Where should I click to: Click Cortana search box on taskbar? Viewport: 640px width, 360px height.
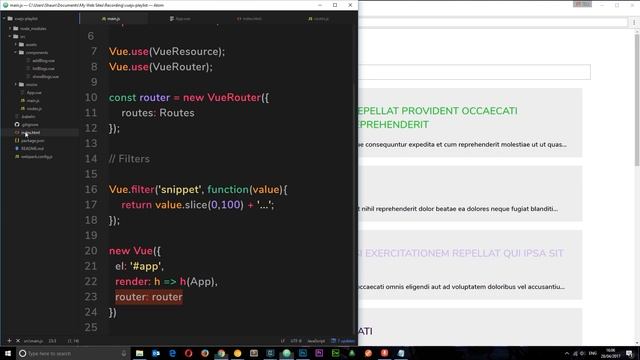click(x=73, y=353)
